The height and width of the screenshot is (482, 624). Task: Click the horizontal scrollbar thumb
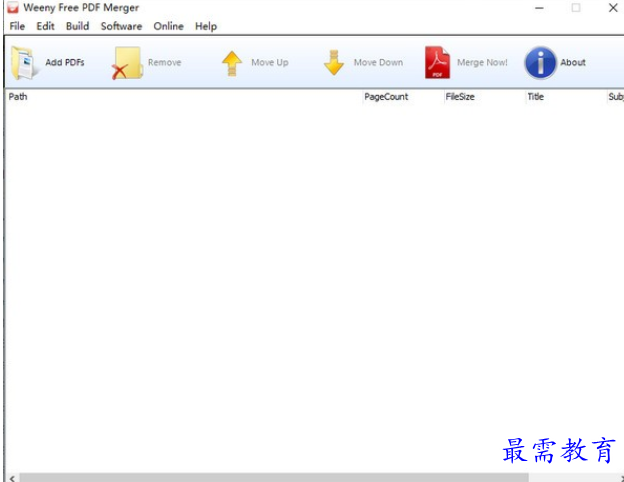coord(274,478)
